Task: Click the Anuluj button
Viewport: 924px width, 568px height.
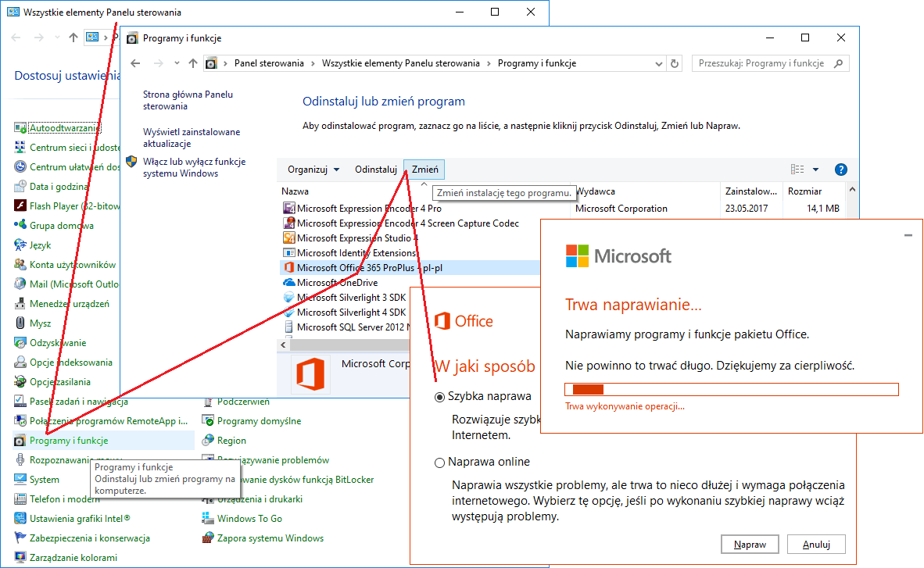Action: pos(816,545)
